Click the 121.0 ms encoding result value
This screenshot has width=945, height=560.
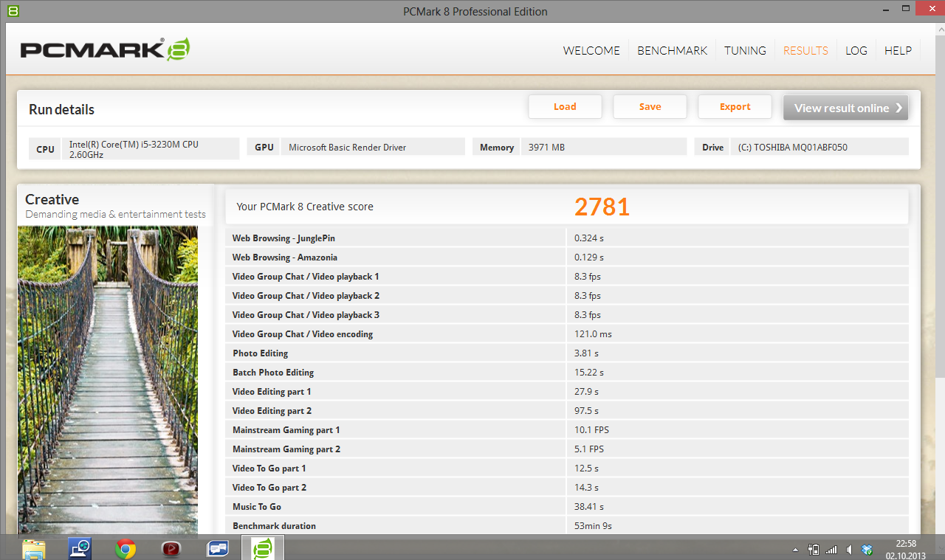[593, 334]
